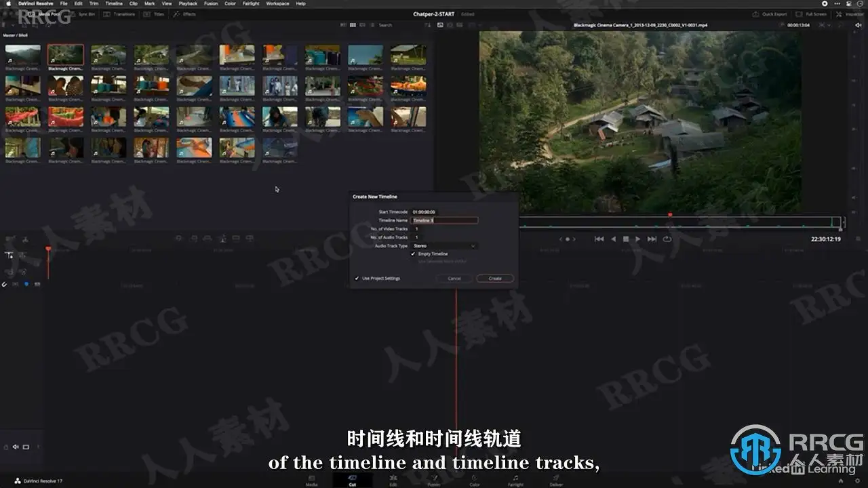This screenshot has height=488, width=868.
Task: Switch to the Cut page
Action: (x=352, y=481)
